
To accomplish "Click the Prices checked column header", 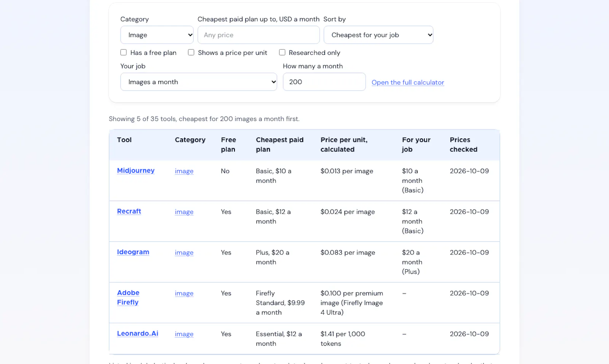I will coord(464,145).
